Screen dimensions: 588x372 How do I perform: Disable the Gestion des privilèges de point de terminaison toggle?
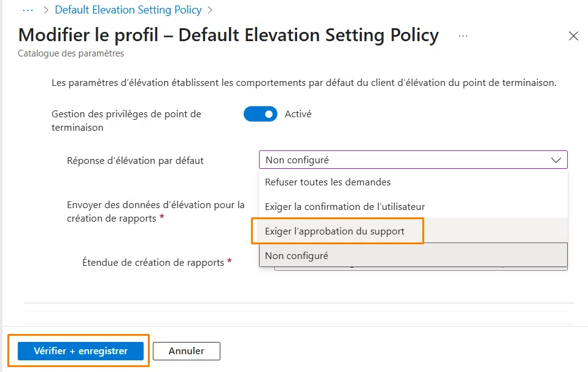260,114
